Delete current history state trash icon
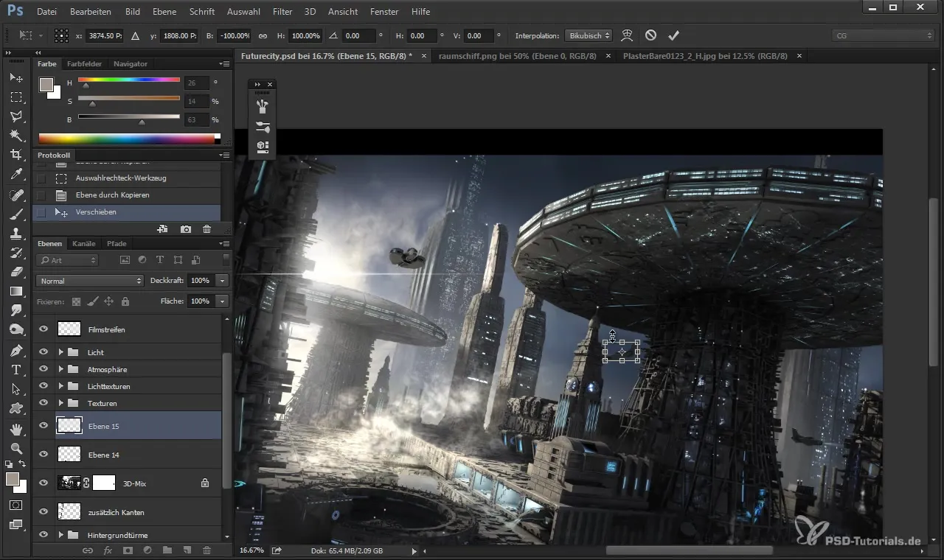This screenshot has width=944, height=560. click(x=206, y=229)
